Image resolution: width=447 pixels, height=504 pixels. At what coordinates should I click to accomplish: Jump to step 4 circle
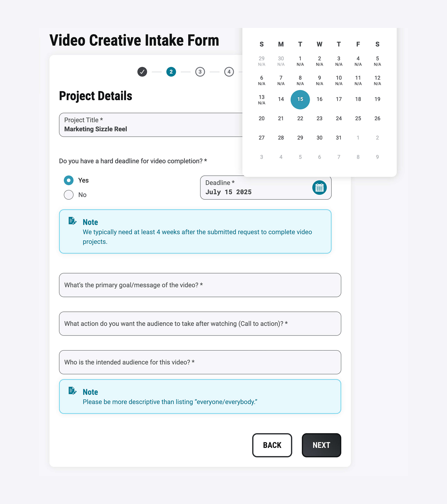[x=229, y=72]
